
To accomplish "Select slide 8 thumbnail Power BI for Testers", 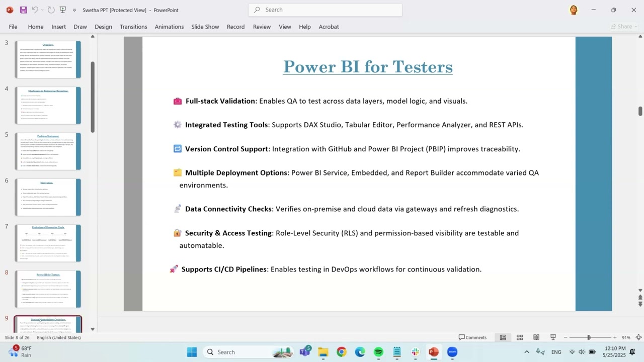I will coord(48,289).
